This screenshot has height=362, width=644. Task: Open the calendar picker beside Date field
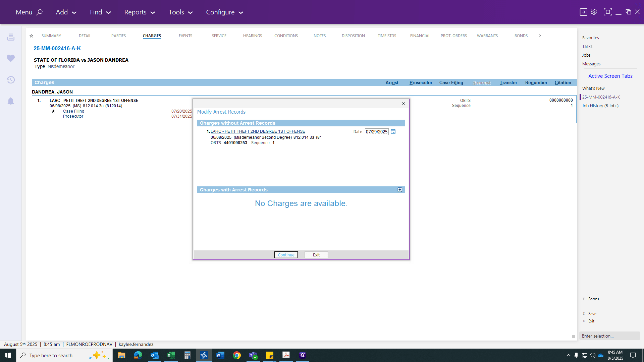(393, 132)
